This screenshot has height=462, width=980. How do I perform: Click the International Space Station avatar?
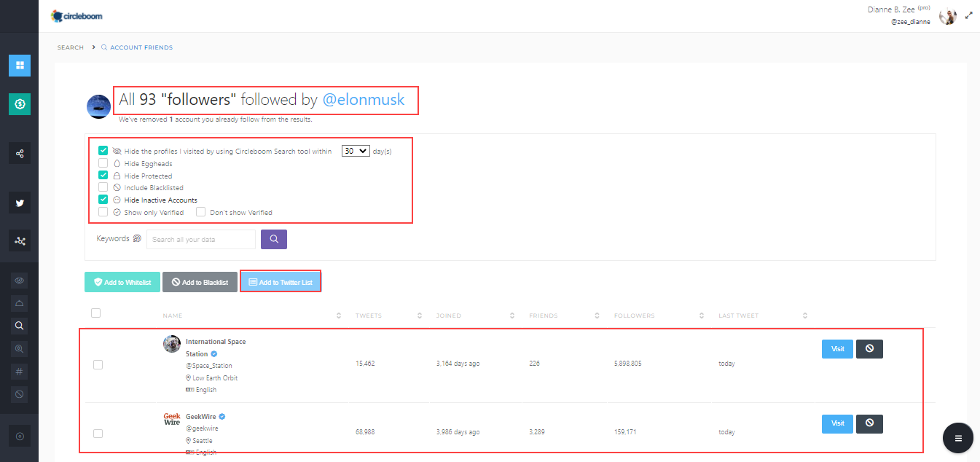point(172,344)
